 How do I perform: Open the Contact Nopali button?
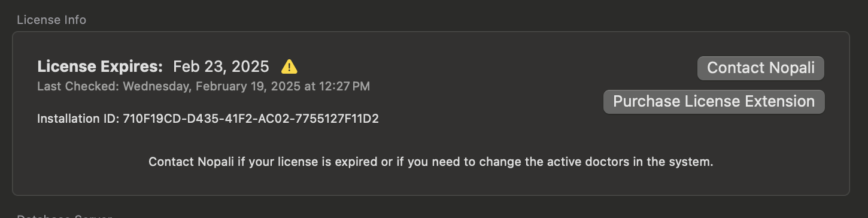point(761,68)
